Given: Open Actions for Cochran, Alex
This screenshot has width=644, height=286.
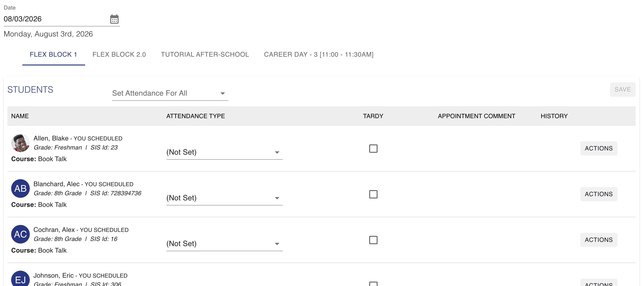Looking at the screenshot, I should pyautogui.click(x=598, y=240).
